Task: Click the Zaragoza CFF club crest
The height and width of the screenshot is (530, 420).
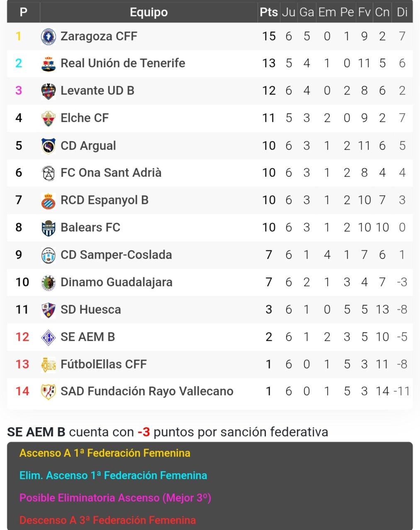Action: point(49,36)
